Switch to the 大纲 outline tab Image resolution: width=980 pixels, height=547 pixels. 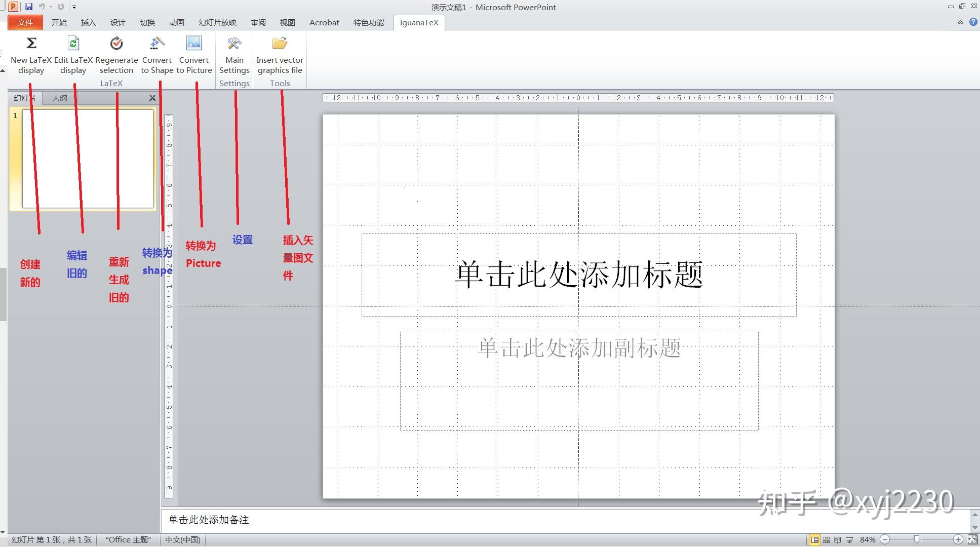coord(59,98)
